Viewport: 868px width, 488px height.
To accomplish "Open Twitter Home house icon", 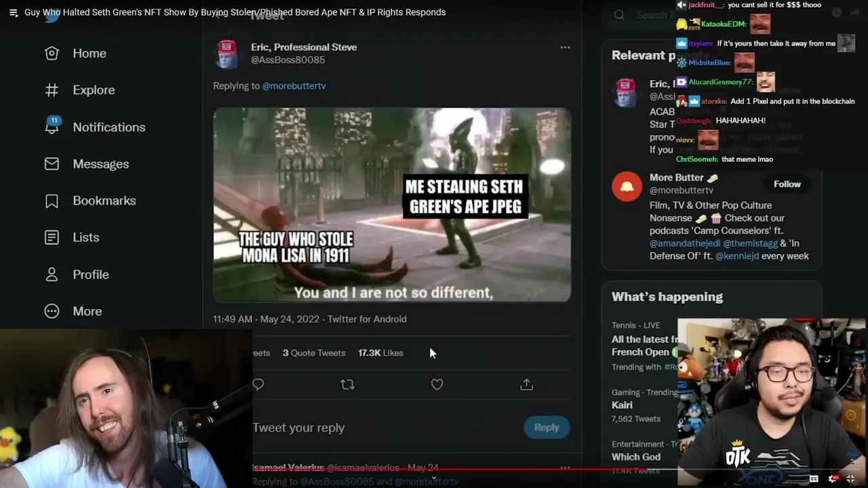I will point(52,53).
